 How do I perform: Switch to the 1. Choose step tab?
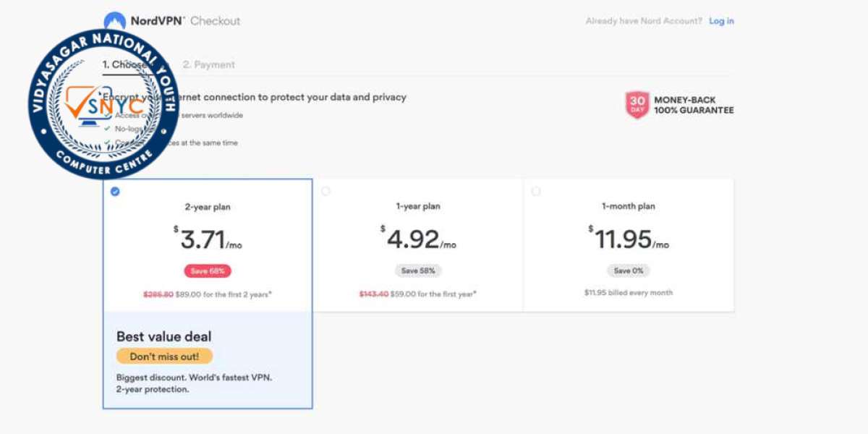pyautogui.click(x=124, y=64)
